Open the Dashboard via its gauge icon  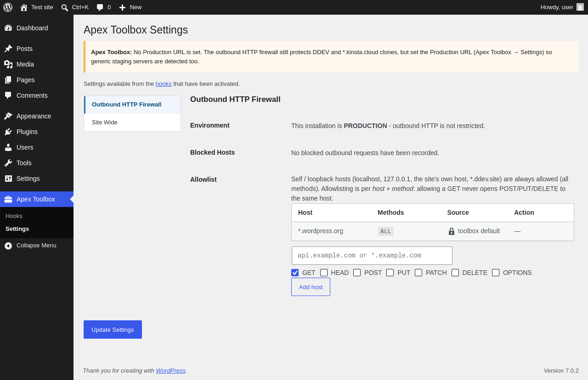point(8,28)
